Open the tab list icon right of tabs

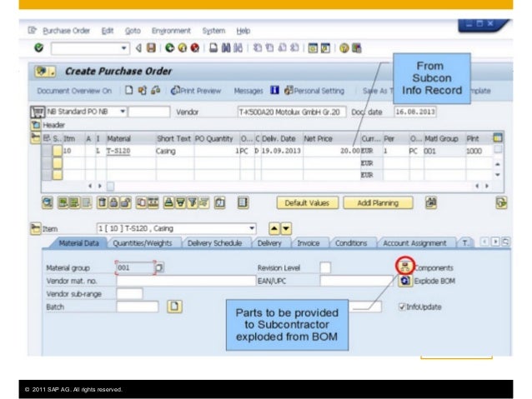click(x=506, y=242)
